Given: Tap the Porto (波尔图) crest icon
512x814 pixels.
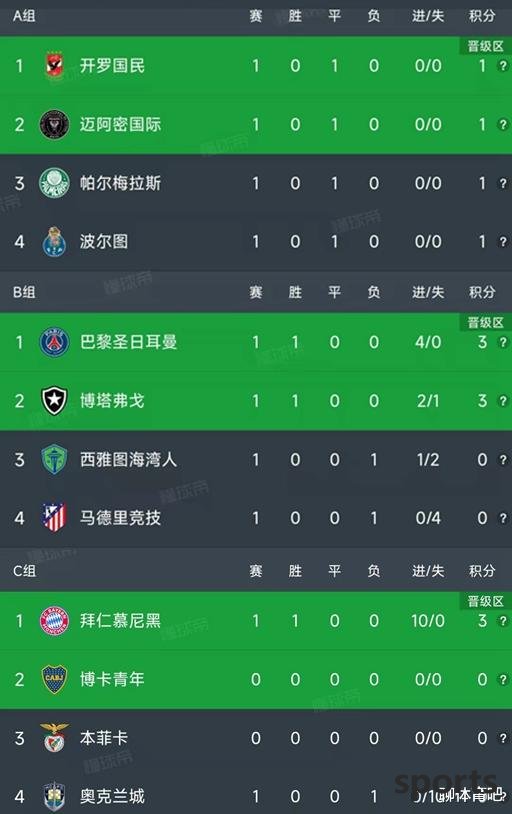Looking at the screenshot, I should (x=54, y=241).
